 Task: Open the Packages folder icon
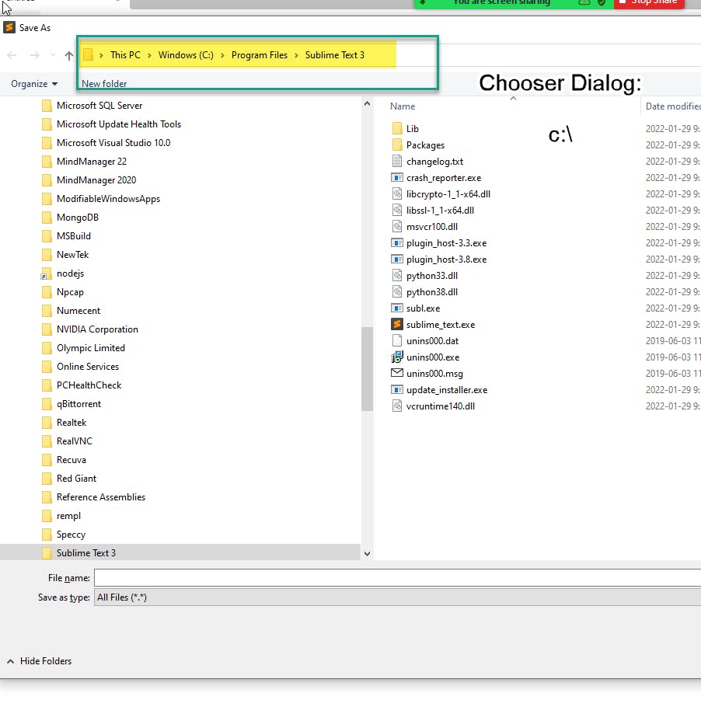click(397, 145)
